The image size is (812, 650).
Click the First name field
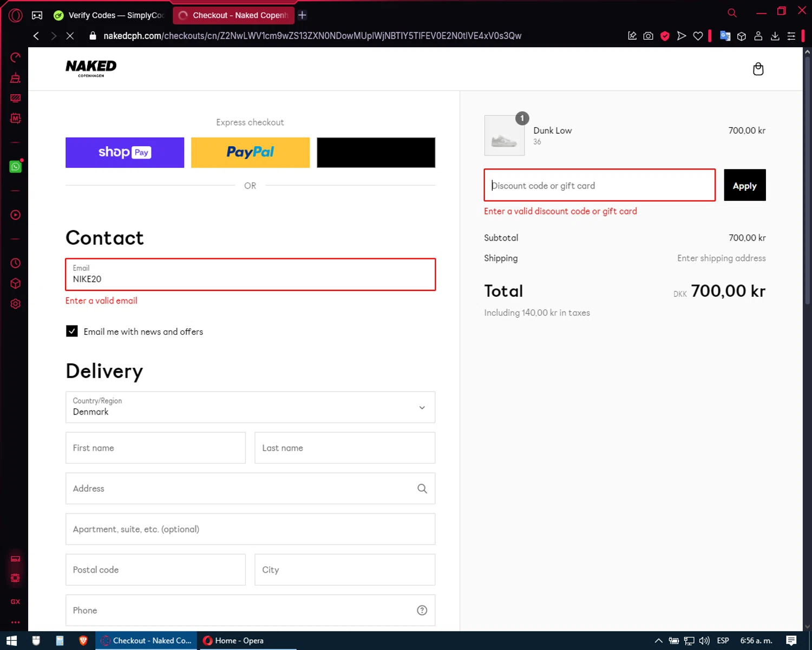155,447
